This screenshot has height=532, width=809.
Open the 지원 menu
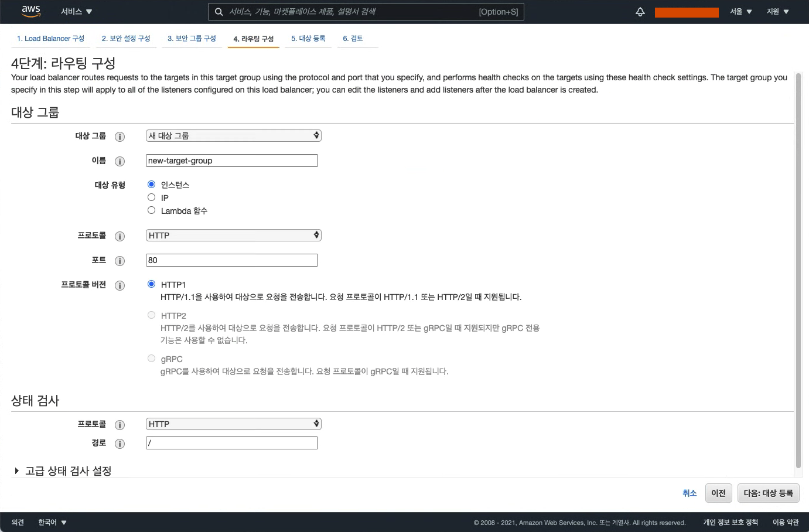[777, 12]
